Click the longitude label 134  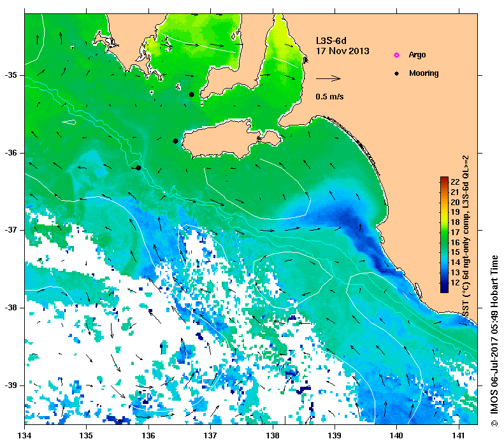pyautogui.click(x=25, y=435)
